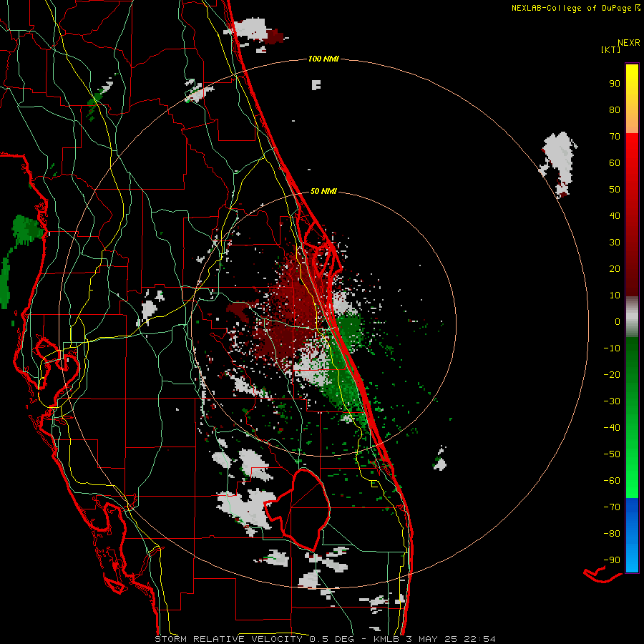Click the blue segment of the color bar
The width and height of the screenshot is (644, 644).
pyautogui.click(x=632, y=535)
